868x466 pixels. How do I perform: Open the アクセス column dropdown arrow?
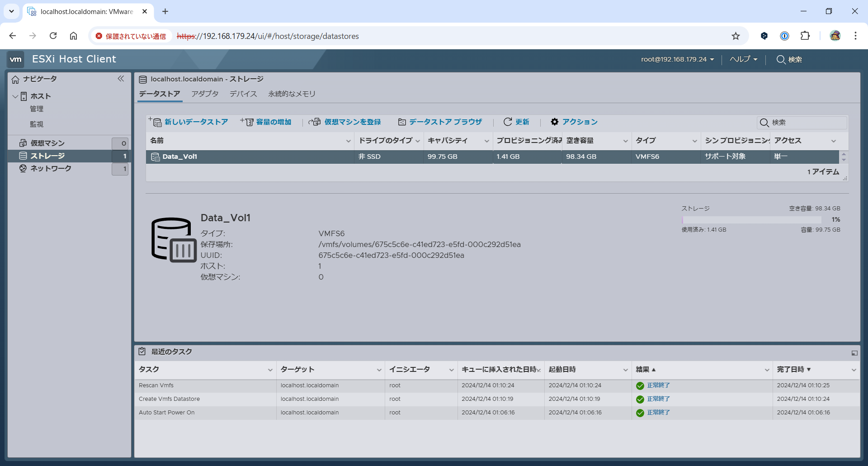[834, 141]
